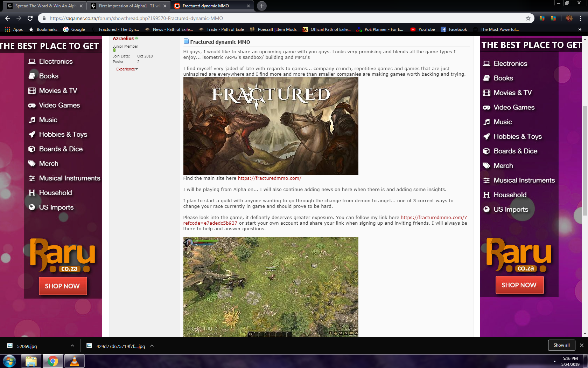This screenshot has height=368, width=588.
Task: Show hidden system tray icons
Action: click(554, 361)
